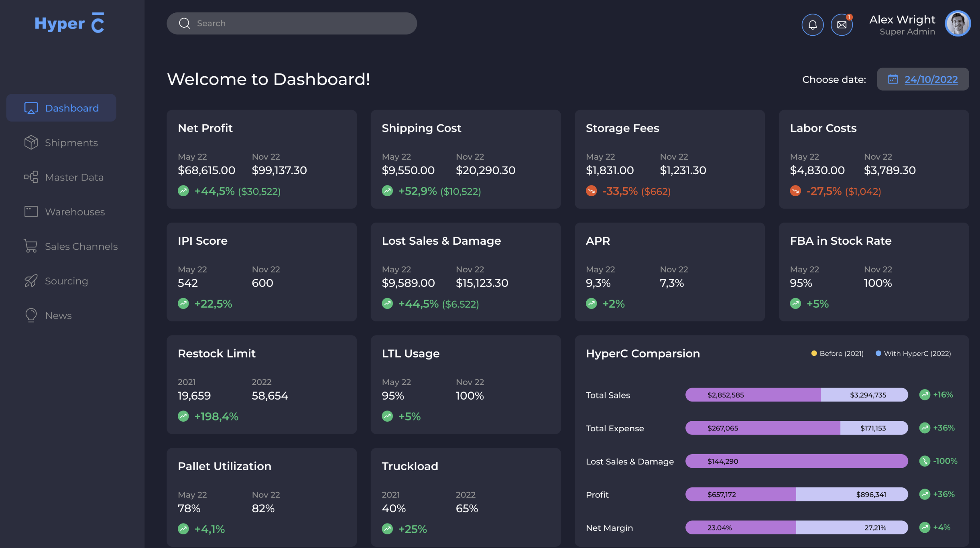Click the Shipments box icon
980x548 pixels.
point(31,142)
